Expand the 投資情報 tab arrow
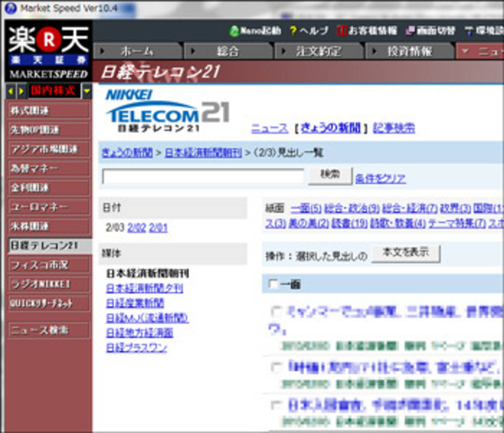This screenshot has height=433, width=504. coord(374,52)
